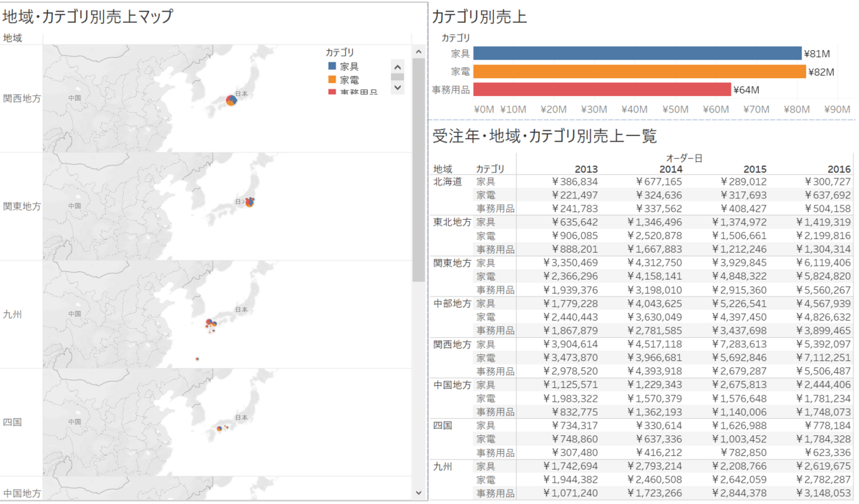Click the 中部地方 region label in table
Image resolution: width=859 pixels, height=504 pixels.
point(452,304)
